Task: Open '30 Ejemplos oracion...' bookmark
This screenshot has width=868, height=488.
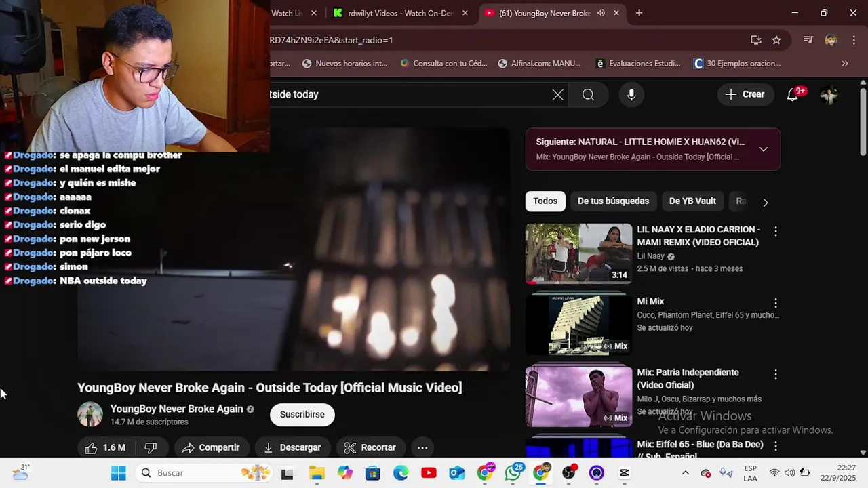Action: [737, 64]
